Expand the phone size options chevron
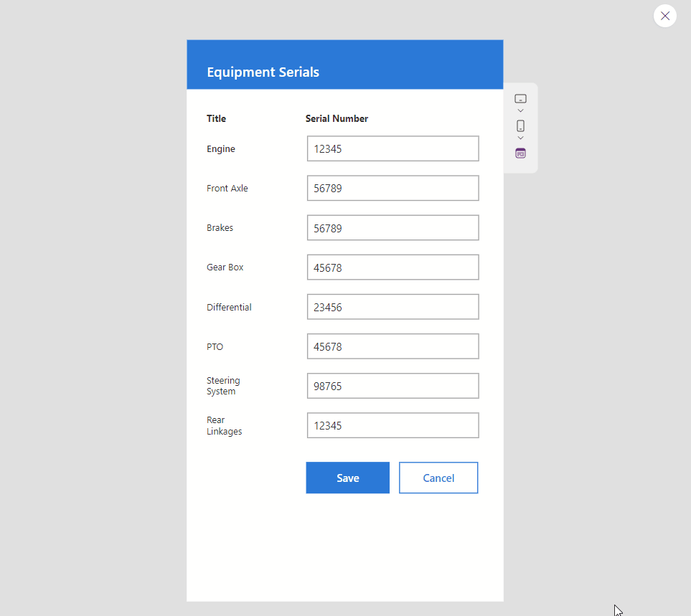691x616 pixels. pyautogui.click(x=520, y=138)
